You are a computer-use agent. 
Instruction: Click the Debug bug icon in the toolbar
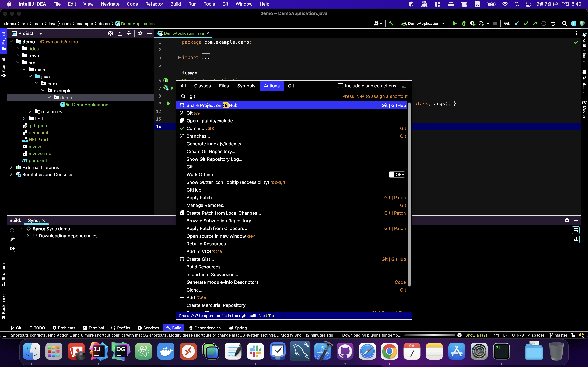(464, 24)
